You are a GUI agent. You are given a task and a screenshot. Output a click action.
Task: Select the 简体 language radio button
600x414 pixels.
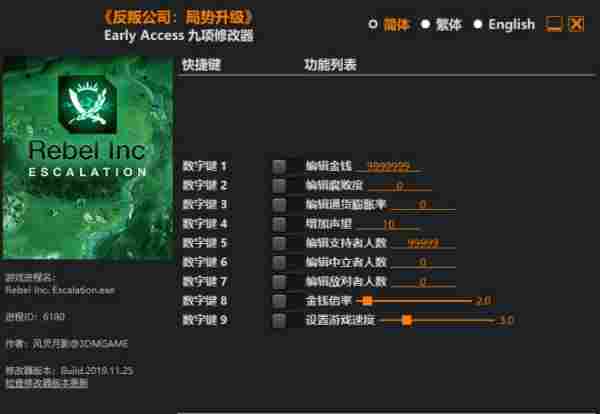373,24
